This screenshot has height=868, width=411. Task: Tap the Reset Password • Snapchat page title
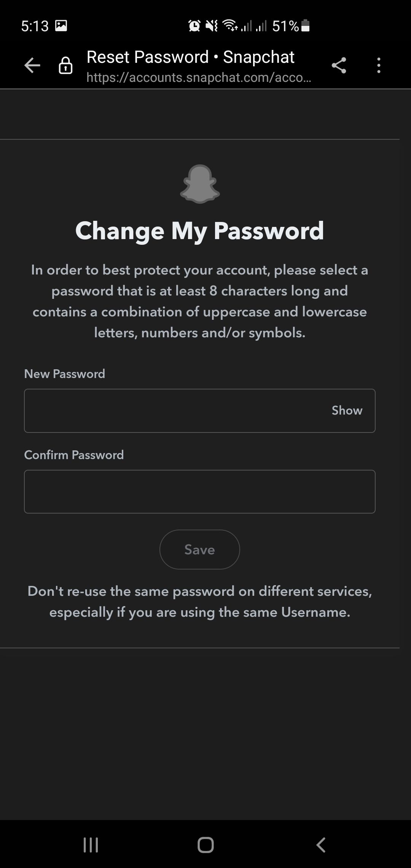point(190,57)
